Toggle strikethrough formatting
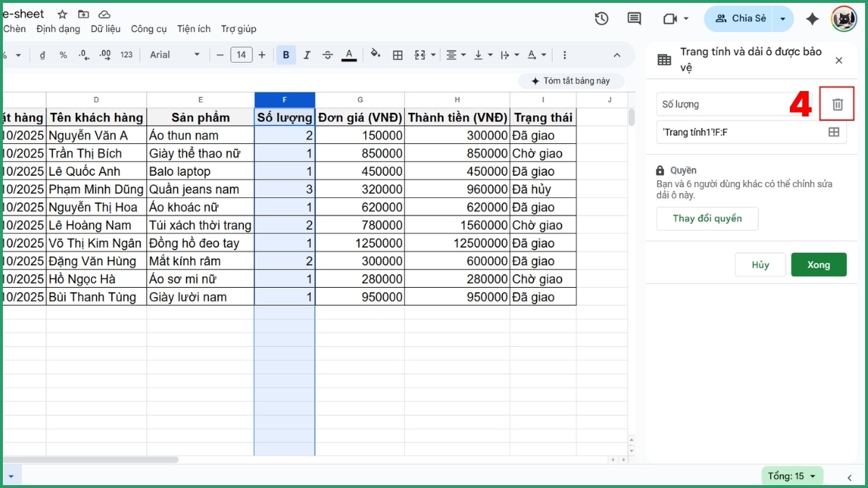Image resolution: width=868 pixels, height=488 pixels. coord(328,54)
